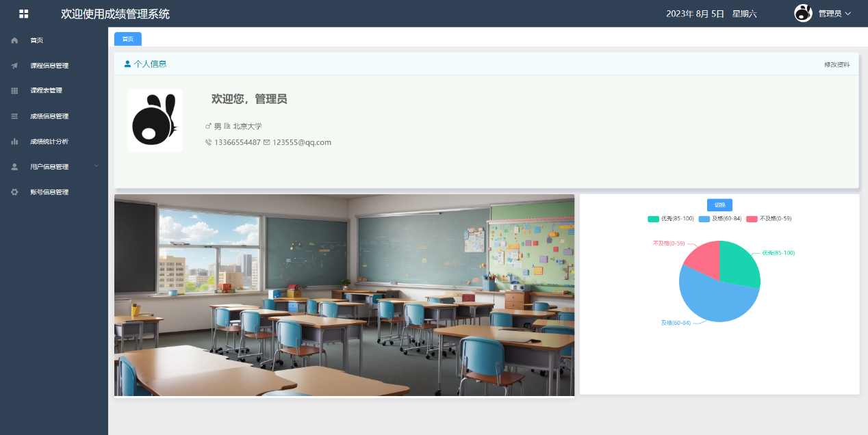Click the blue 及格(60-84) pie callout label
This screenshot has height=435, width=868.
click(676, 323)
